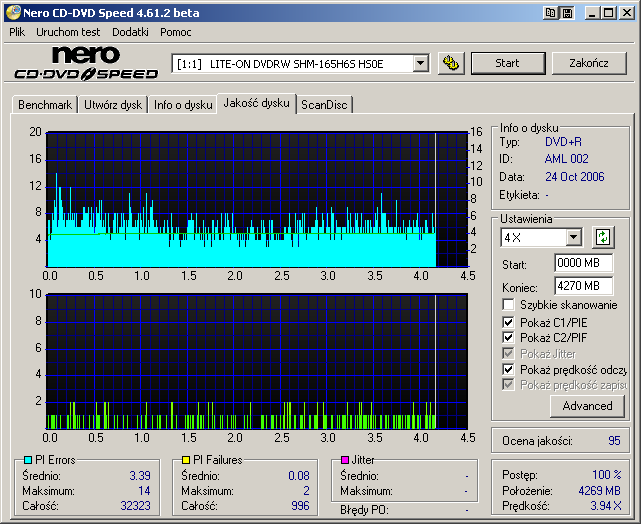Open the Advanced settings button

[587, 406]
